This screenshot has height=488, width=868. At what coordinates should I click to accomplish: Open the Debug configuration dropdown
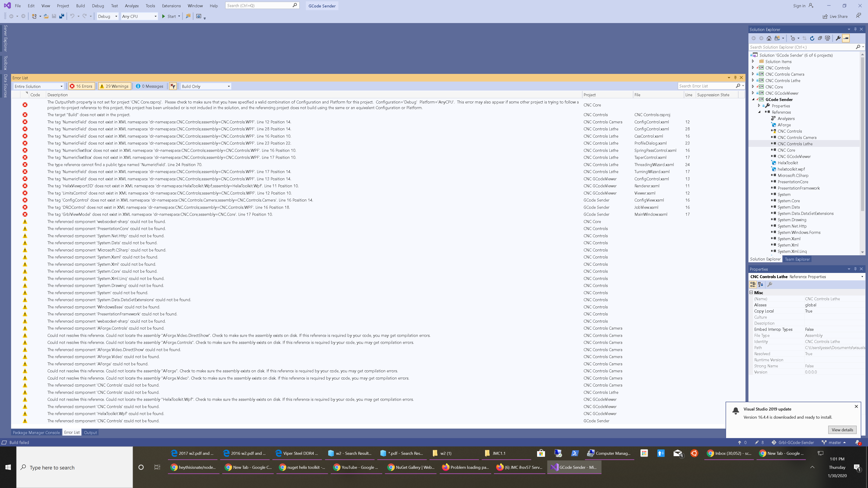[108, 16]
